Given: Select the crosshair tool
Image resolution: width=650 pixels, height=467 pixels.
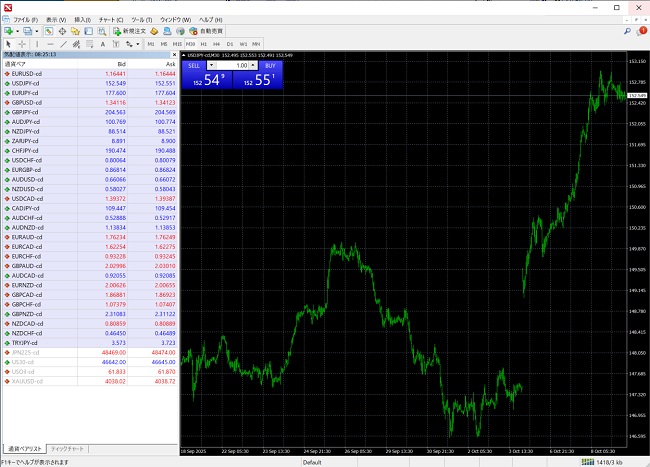Looking at the screenshot, I should tap(21, 44).
